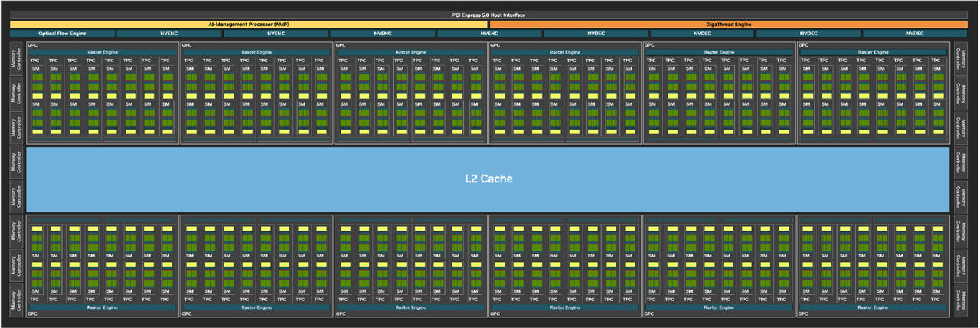Viewport: 980px width, 328px height.
Task: Click the rightmost NVDEC block
Action: click(916, 34)
